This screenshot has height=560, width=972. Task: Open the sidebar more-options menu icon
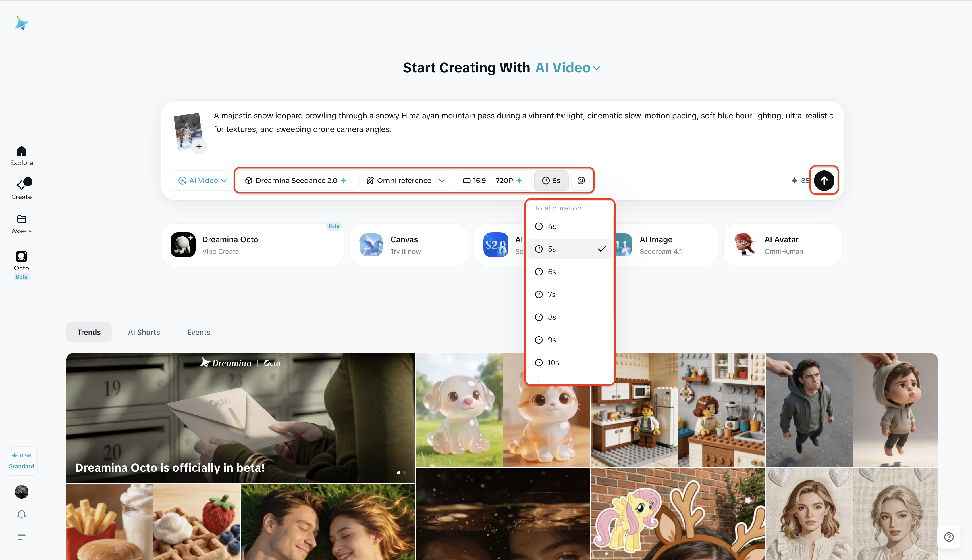coord(22,537)
